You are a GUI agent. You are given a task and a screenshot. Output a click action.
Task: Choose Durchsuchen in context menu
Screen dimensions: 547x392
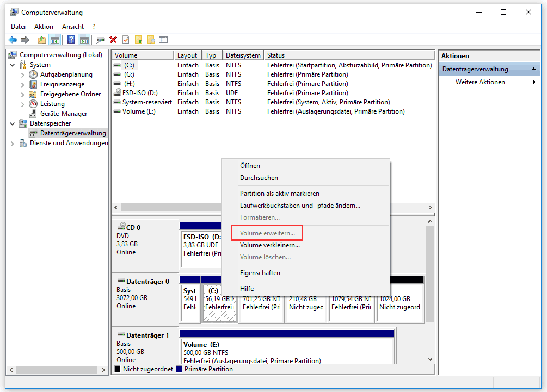click(x=305, y=178)
